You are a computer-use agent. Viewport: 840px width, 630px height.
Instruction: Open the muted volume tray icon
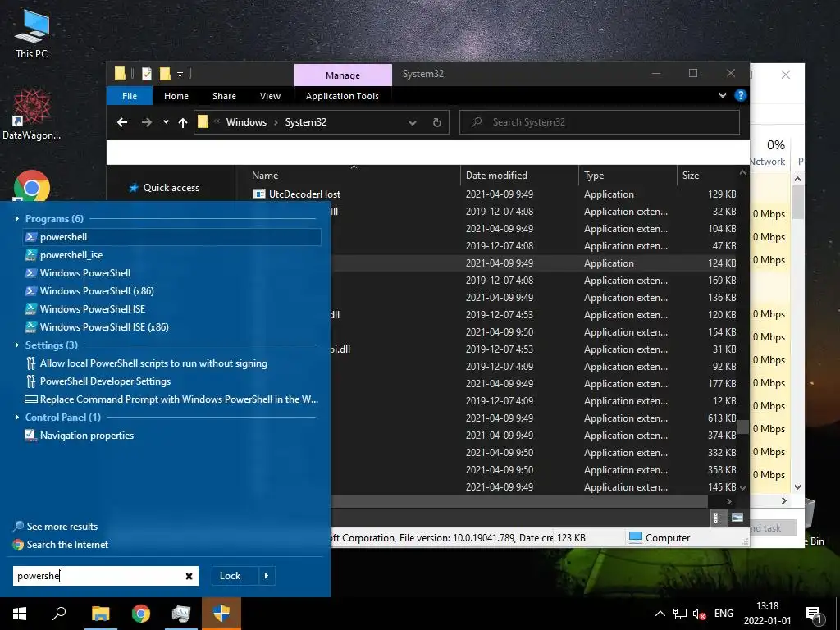tap(699, 614)
